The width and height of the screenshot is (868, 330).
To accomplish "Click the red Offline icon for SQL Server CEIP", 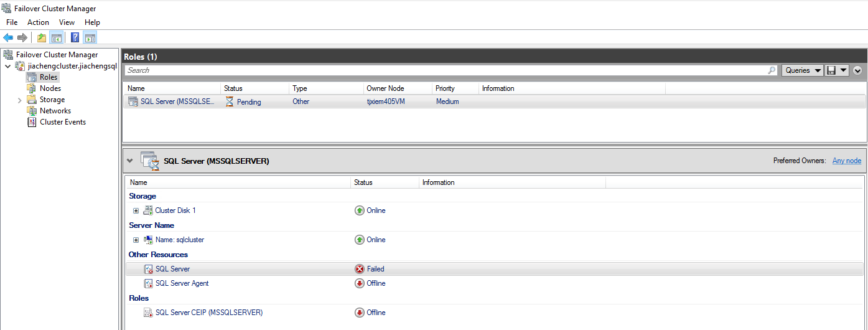I will coord(359,313).
